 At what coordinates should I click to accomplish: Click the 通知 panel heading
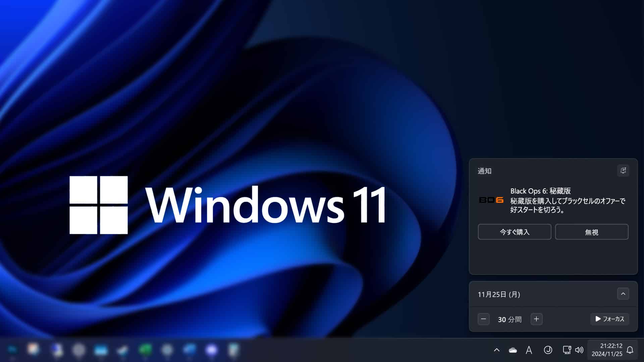coord(484,171)
